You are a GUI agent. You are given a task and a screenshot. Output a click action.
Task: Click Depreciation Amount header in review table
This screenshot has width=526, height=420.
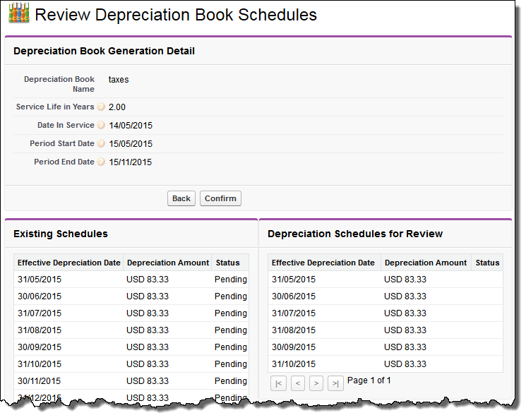(x=426, y=263)
